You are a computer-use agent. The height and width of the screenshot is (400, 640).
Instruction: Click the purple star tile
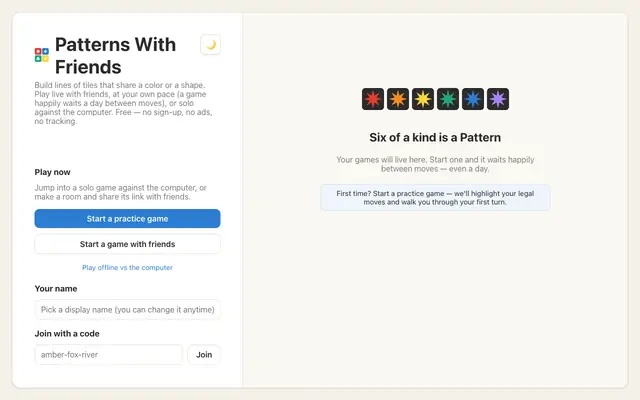[x=498, y=99]
